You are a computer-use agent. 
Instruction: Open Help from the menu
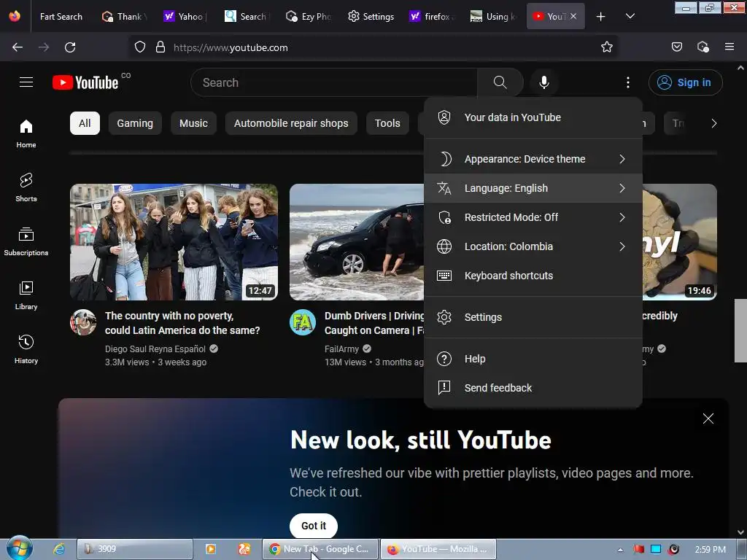(533, 359)
